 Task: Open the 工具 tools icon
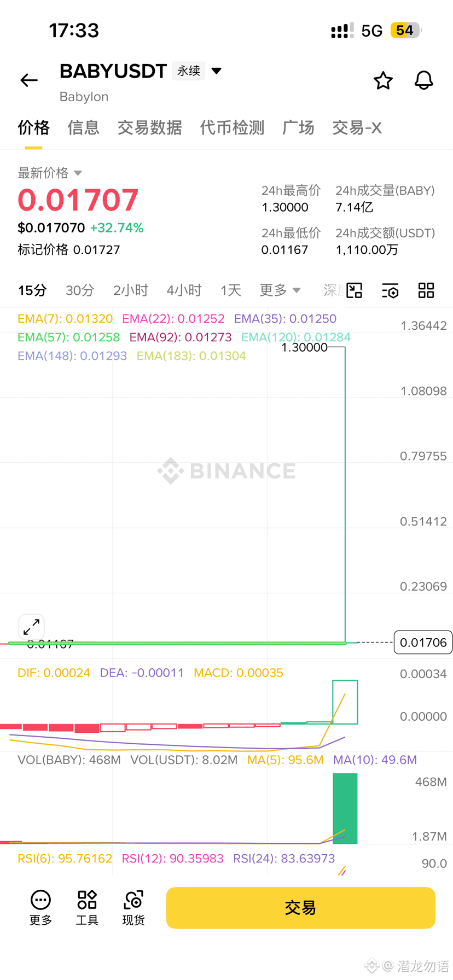87,908
